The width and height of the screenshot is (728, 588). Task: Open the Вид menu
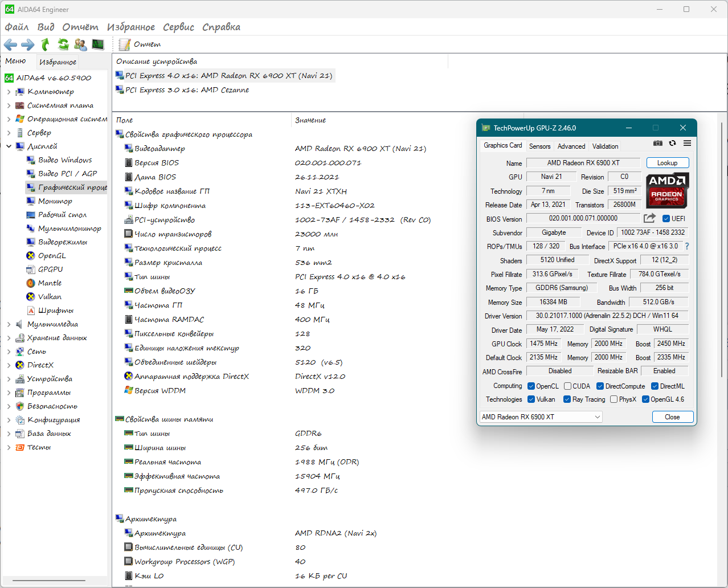(46, 27)
